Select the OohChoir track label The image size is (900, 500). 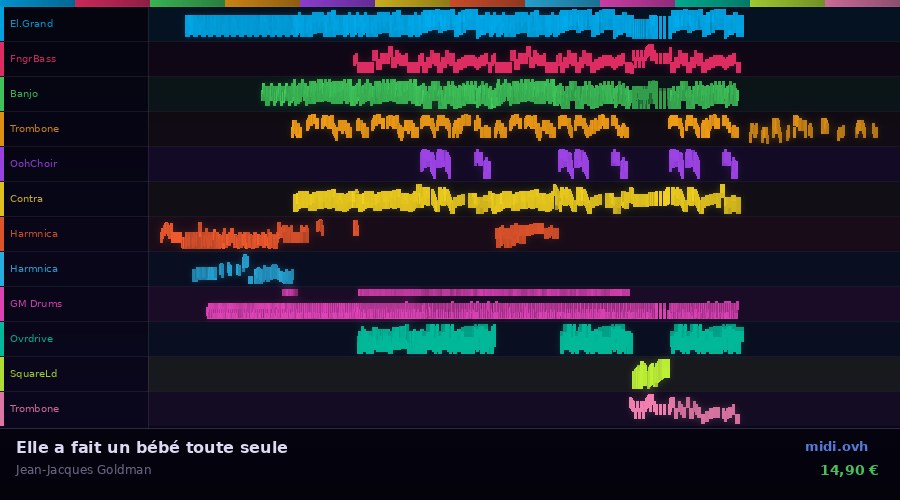click(x=34, y=164)
